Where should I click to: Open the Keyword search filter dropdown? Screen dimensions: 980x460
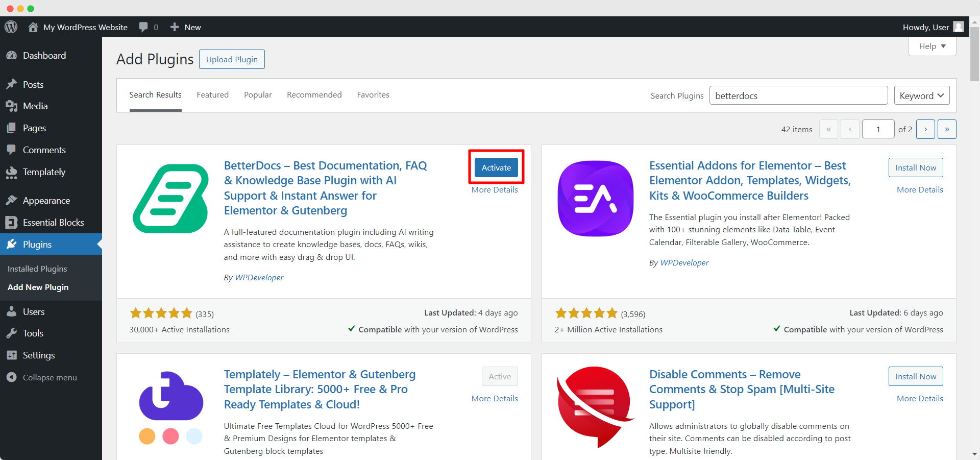click(x=921, y=95)
